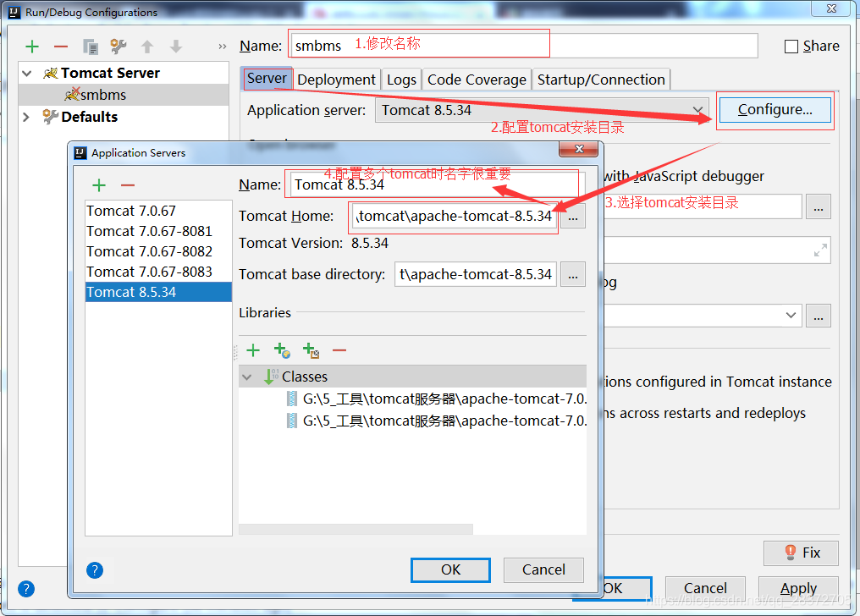This screenshot has width=860, height=616.
Task: Click Fix warning button
Action: click(801, 553)
